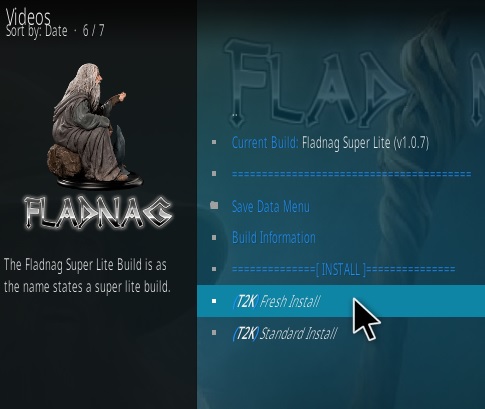Click the 'Sort by: Date' label
The height and width of the screenshot is (409, 485).
coord(37,31)
